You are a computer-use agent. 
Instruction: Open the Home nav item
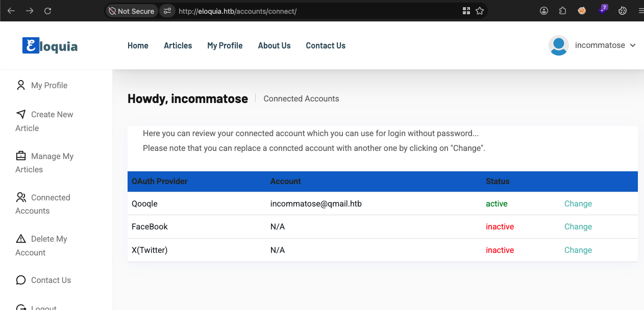click(x=138, y=45)
